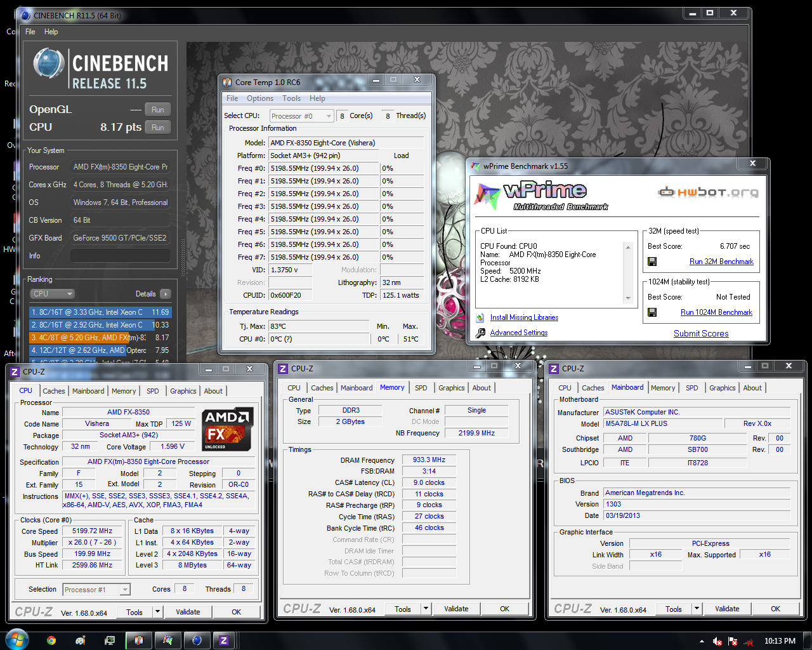Click the network tray icon
The height and width of the screenshot is (650, 812).
pyautogui.click(x=748, y=641)
